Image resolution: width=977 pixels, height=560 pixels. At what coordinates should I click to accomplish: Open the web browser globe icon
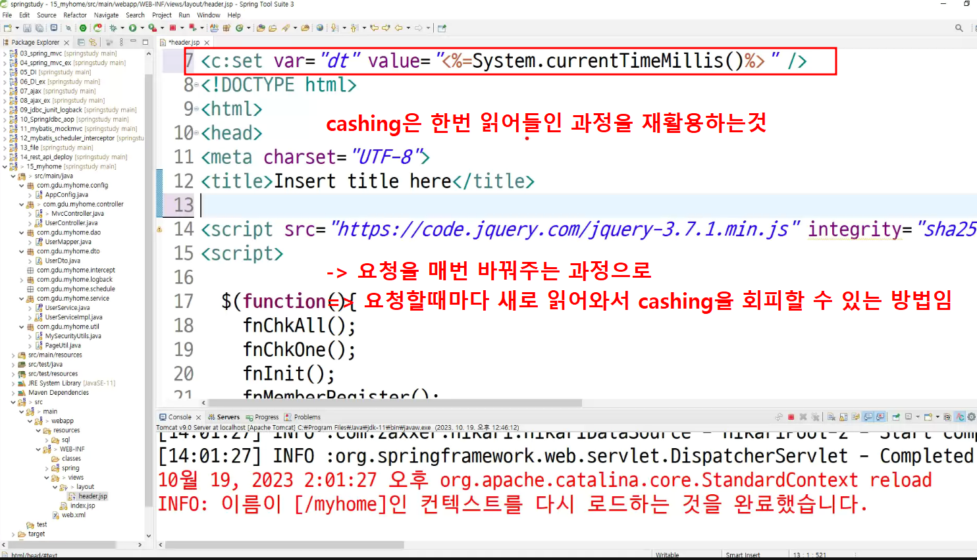pyautogui.click(x=319, y=28)
